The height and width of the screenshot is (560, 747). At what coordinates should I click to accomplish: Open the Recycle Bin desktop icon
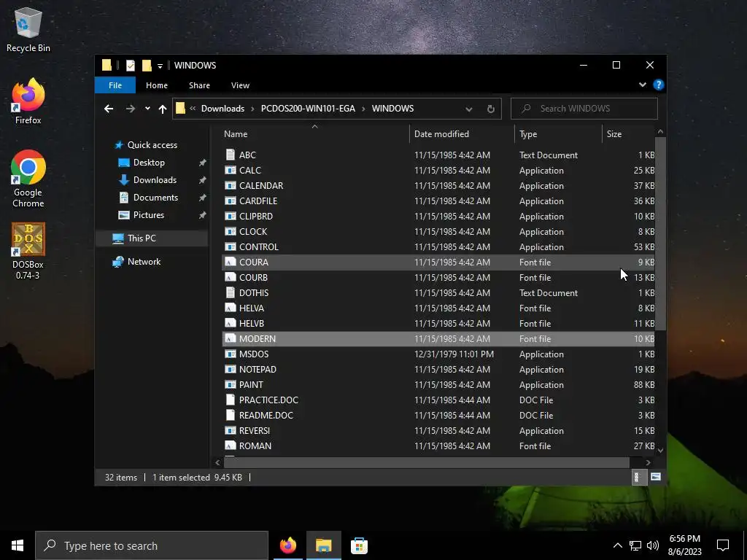(28, 29)
